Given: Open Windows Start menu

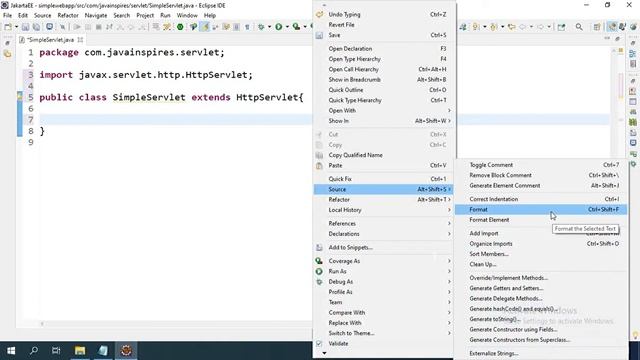Looking at the screenshot, I should [x=11, y=351].
